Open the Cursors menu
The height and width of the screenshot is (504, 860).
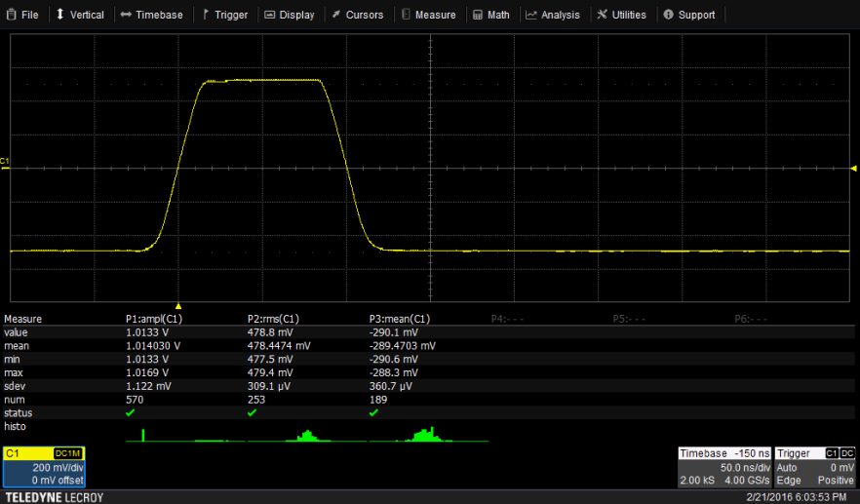357,15
